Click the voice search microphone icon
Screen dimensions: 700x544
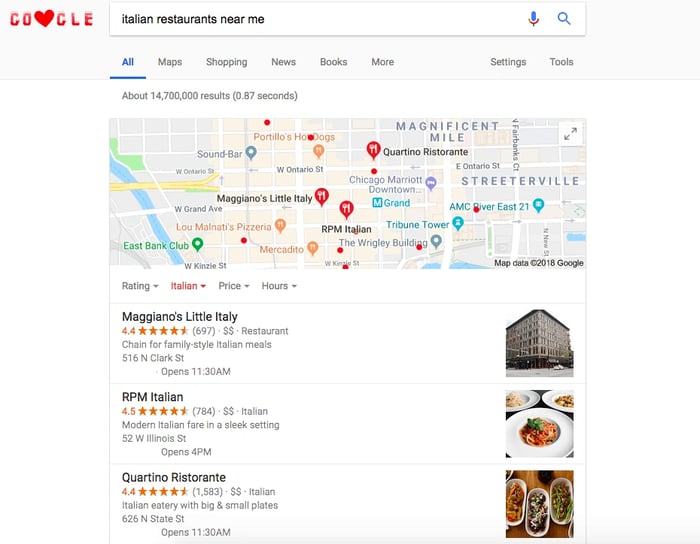point(533,19)
